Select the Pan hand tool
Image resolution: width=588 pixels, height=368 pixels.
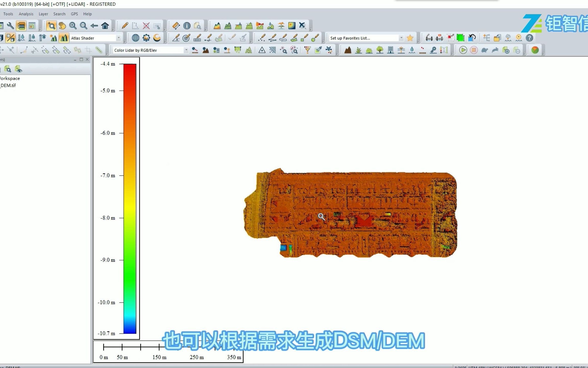tap(62, 26)
